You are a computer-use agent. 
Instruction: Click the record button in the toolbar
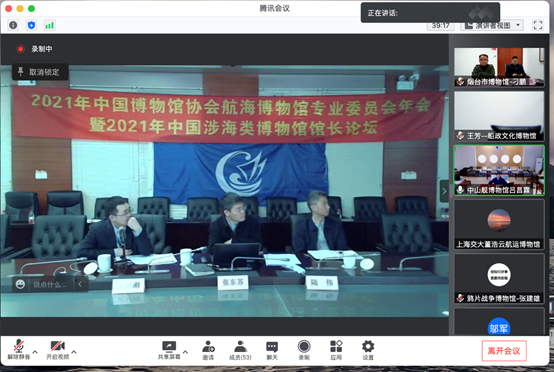[x=304, y=350]
